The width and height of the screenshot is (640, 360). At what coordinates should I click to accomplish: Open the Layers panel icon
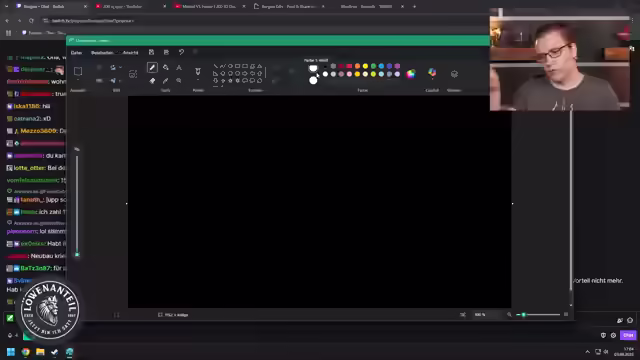pos(454,74)
